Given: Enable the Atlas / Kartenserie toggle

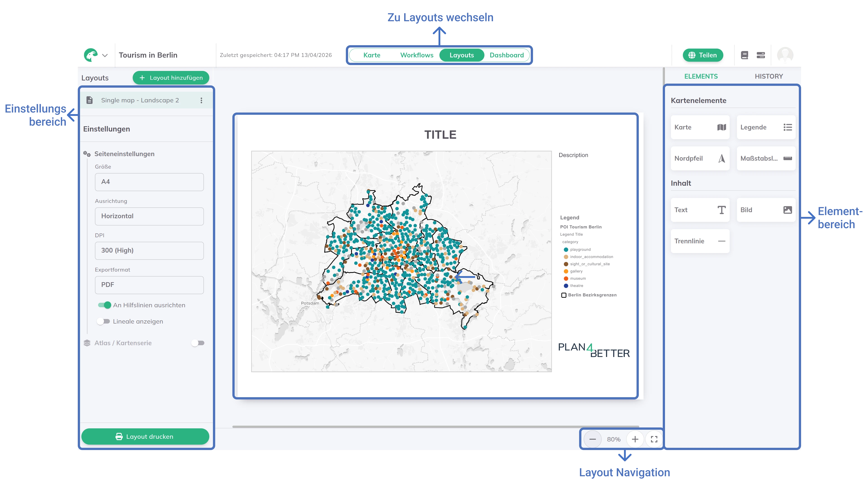Looking at the screenshot, I should [x=198, y=343].
